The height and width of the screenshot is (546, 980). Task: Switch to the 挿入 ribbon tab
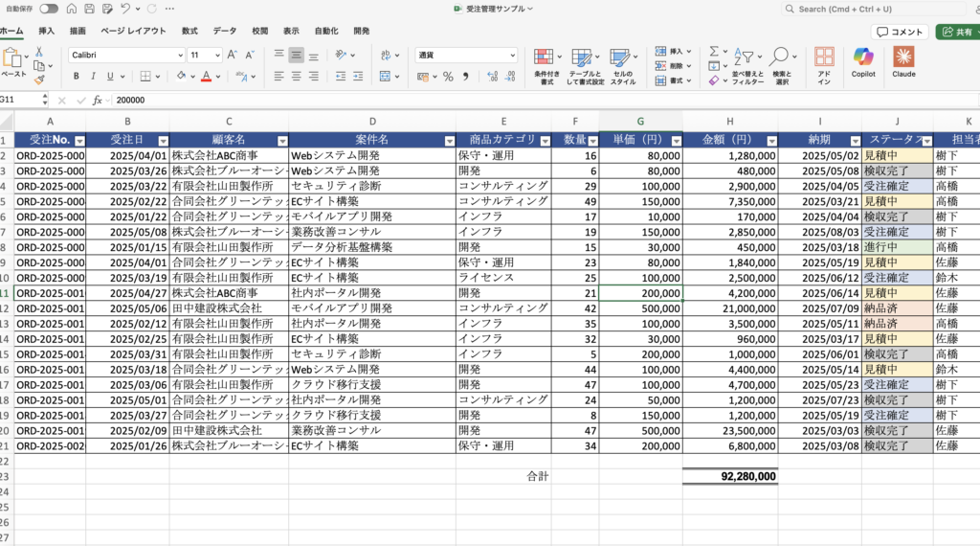tap(46, 31)
